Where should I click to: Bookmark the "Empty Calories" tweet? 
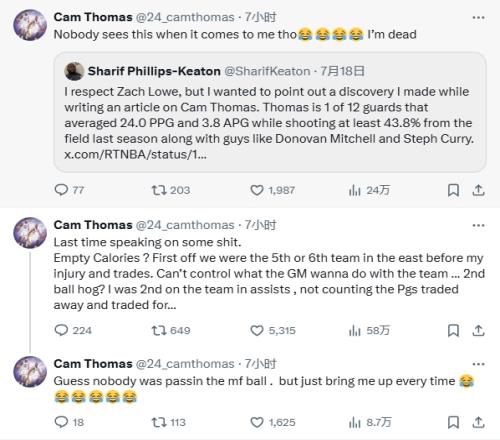click(453, 331)
